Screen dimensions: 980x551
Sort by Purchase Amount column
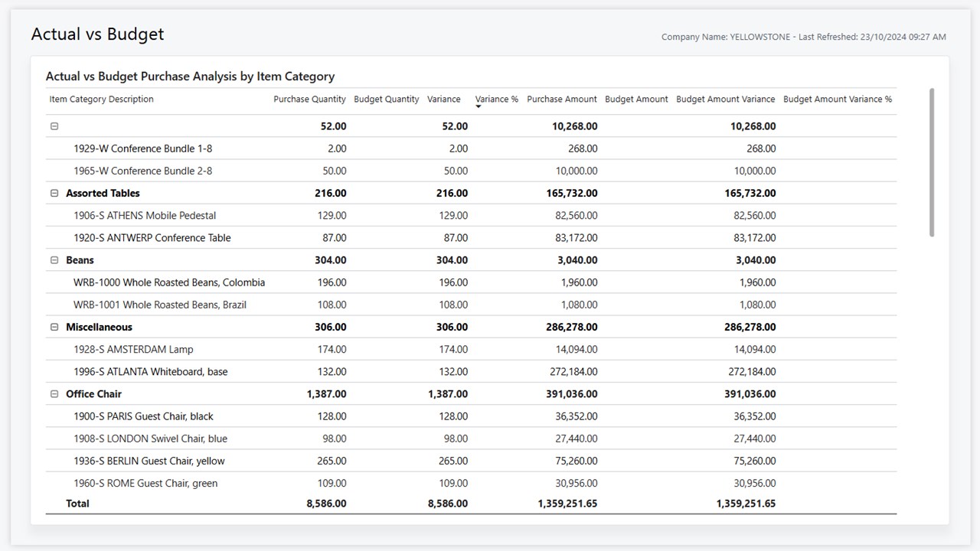click(x=561, y=99)
